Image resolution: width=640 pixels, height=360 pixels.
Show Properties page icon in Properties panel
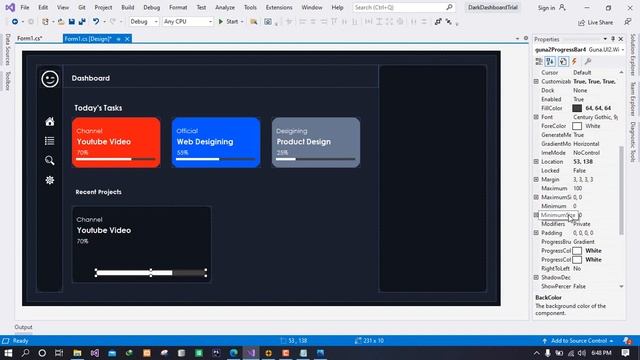(563, 62)
